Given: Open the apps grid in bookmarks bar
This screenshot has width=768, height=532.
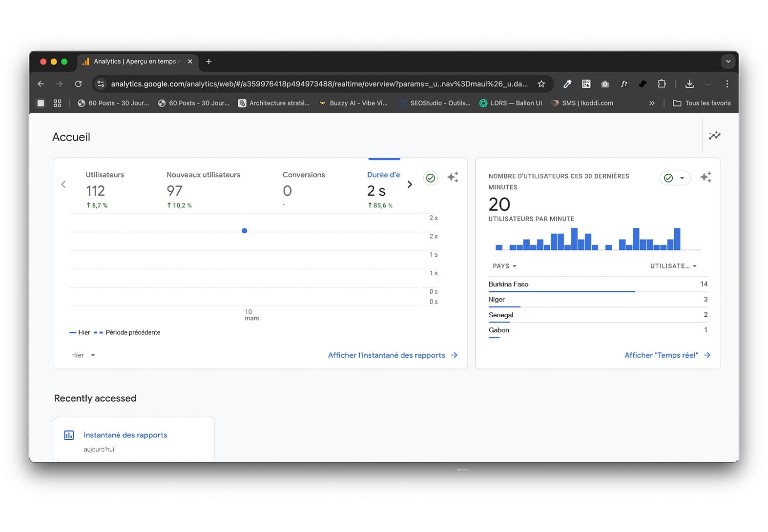Looking at the screenshot, I should pos(58,103).
